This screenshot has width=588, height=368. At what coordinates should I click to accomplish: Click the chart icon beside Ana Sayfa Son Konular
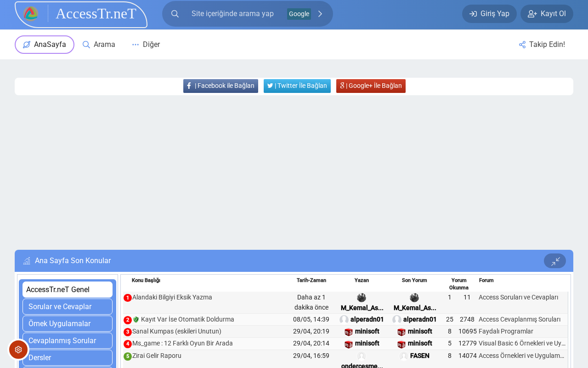(27, 261)
